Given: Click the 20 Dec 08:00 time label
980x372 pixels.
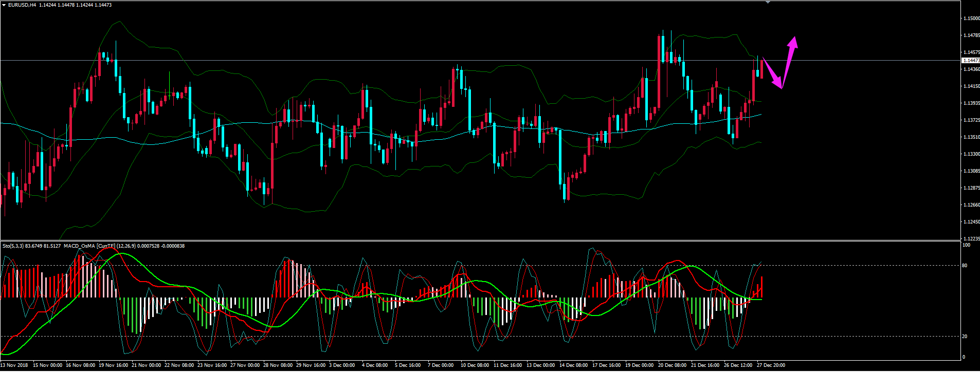Looking at the screenshot, I should 673,365.
